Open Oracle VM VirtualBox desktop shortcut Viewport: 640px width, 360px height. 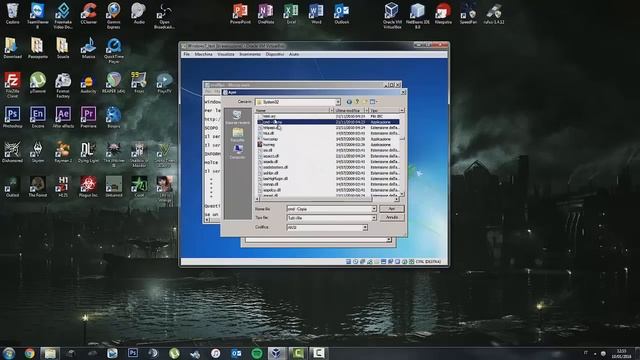pyautogui.click(x=392, y=15)
